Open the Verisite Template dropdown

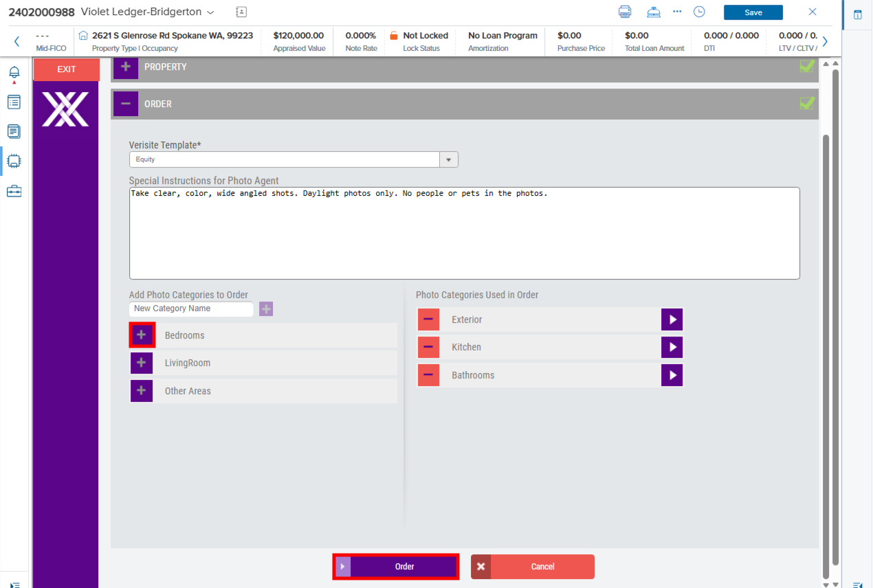[x=448, y=159]
